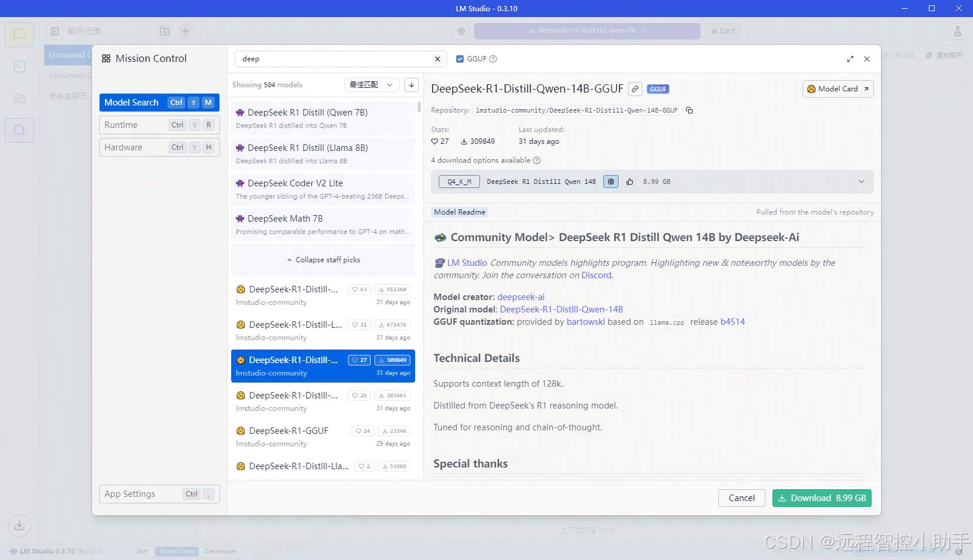Screen dimensions: 973x560
Task: Select model result with 671476 downloads
Action: (323, 331)
